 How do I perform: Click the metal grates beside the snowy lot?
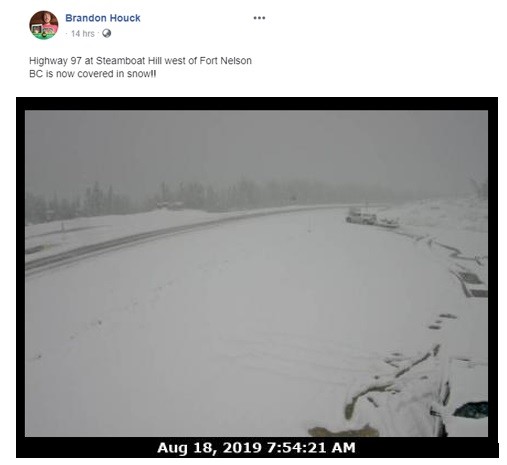(x=473, y=283)
